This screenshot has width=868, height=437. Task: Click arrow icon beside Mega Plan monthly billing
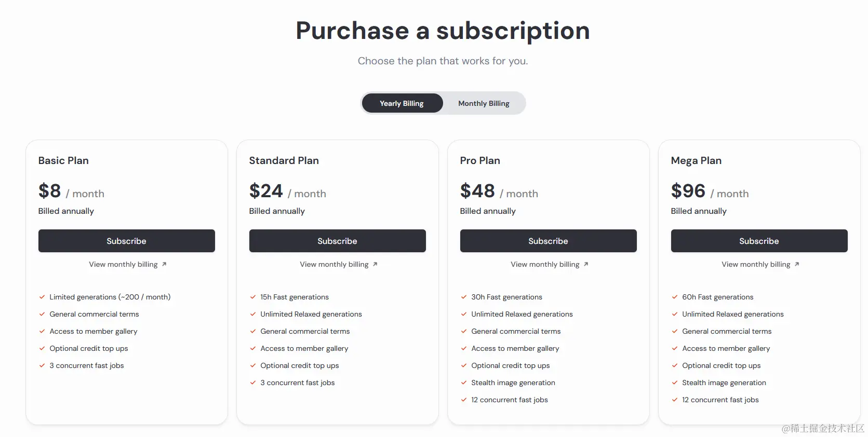pyautogui.click(x=797, y=264)
